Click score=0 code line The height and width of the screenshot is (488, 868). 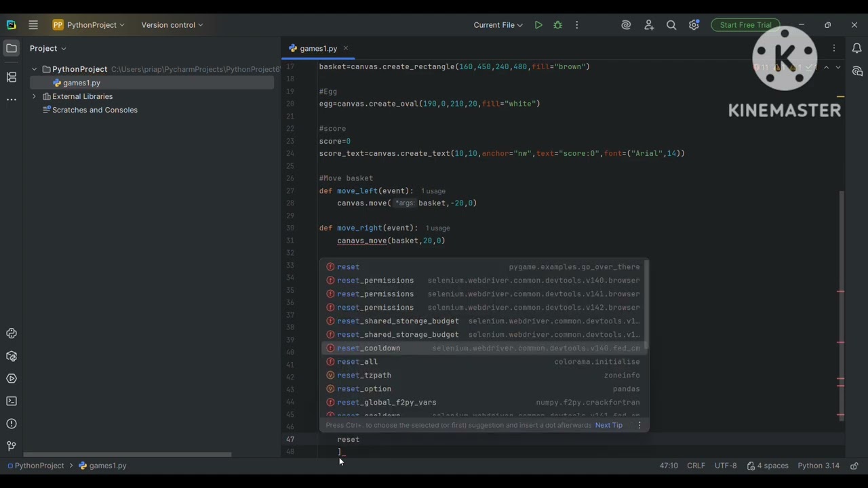tap(335, 141)
